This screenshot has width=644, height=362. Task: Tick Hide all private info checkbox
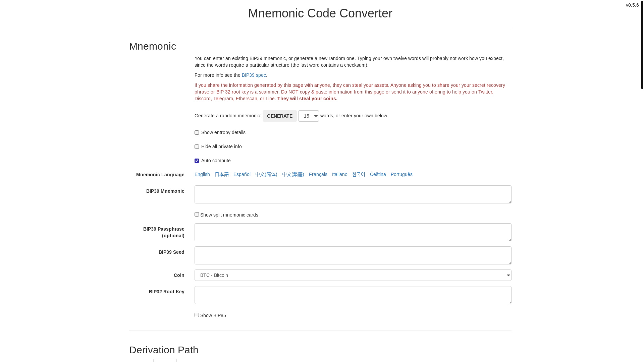click(197, 147)
